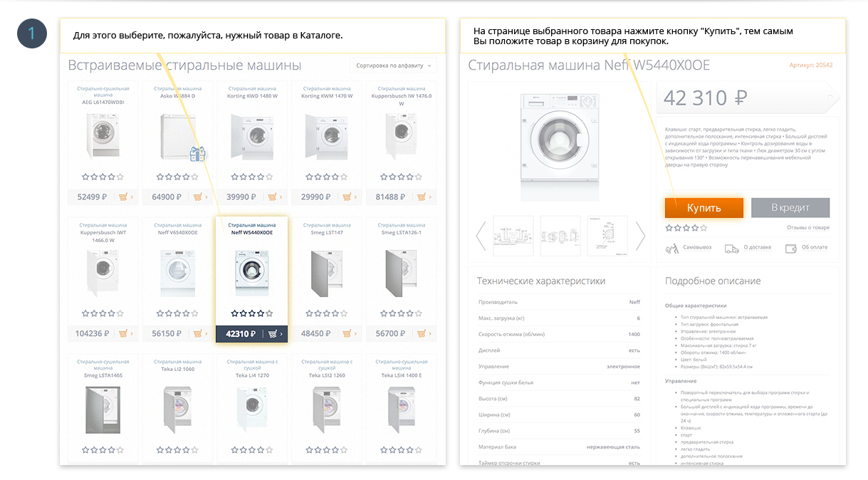868x480 pixels.
Task: Click cart icon on highlighted Neff W5440X0OE card
Action: coord(272,333)
